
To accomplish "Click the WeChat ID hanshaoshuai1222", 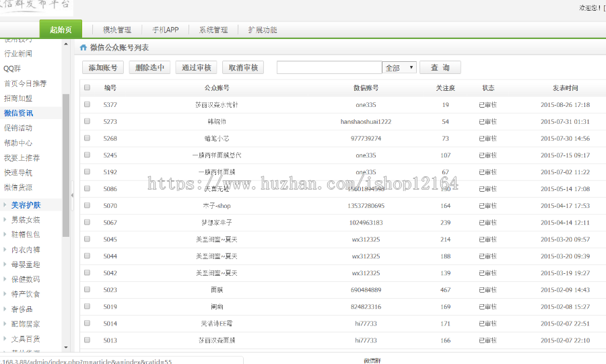I will coord(366,122).
